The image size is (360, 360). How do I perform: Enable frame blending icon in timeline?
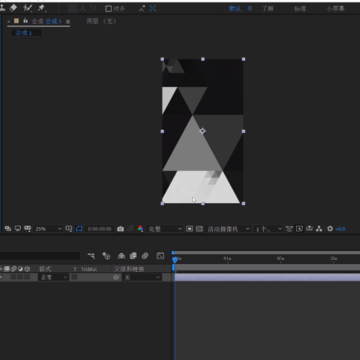[x=133, y=256]
